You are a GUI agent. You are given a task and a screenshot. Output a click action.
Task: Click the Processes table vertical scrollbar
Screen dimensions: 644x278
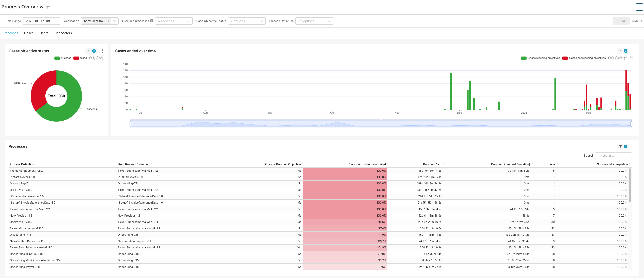coord(630,185)
